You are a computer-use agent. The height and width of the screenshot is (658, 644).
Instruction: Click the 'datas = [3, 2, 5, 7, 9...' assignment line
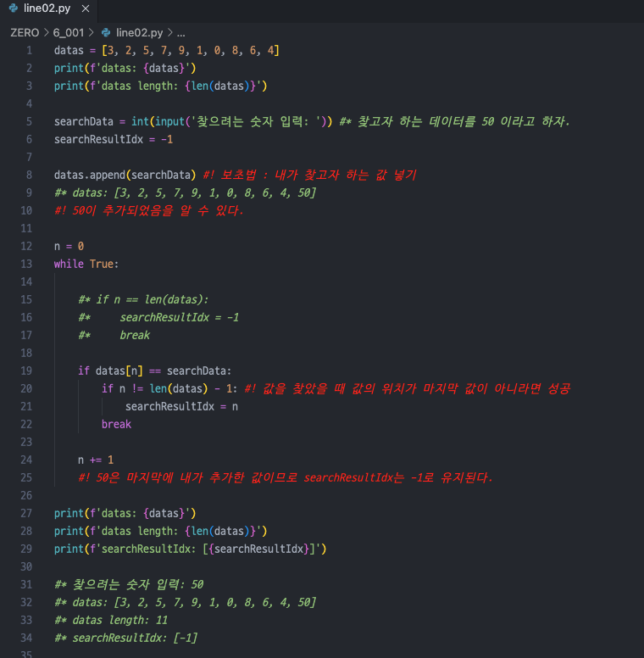click(166, 50)
